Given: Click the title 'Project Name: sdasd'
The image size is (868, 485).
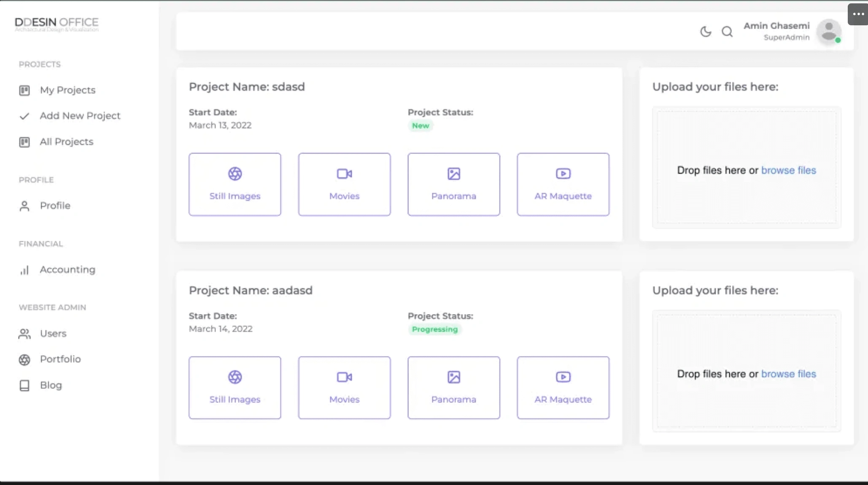Looking at the screenshot, I should pyautogui.click(x=247, y=87).
